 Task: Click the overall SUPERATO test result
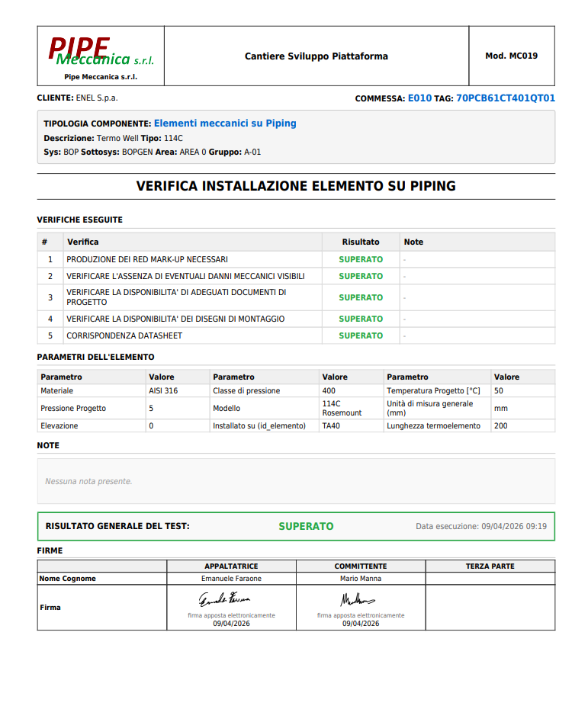tap(306, 526)
